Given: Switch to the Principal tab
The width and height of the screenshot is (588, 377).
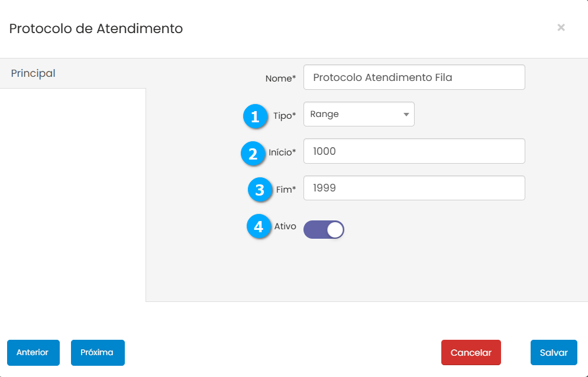Looking at the screenshot, I should click(x=33, y=73).
